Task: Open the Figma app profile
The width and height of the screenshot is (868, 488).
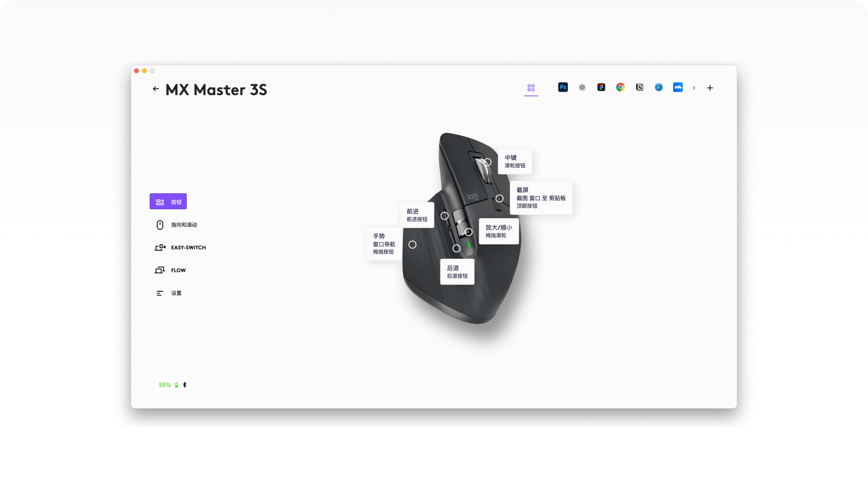Action: 601,88
